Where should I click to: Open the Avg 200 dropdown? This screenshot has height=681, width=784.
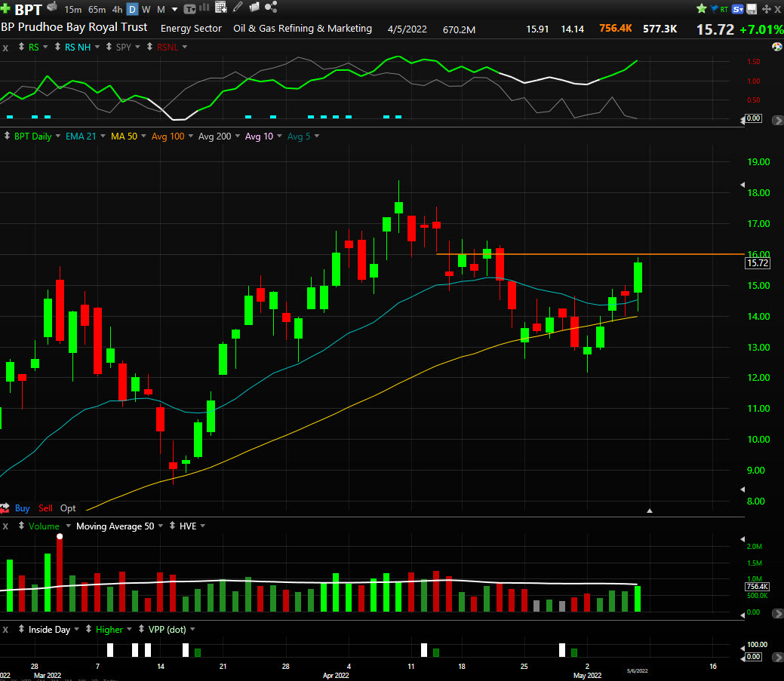point(238,136)
